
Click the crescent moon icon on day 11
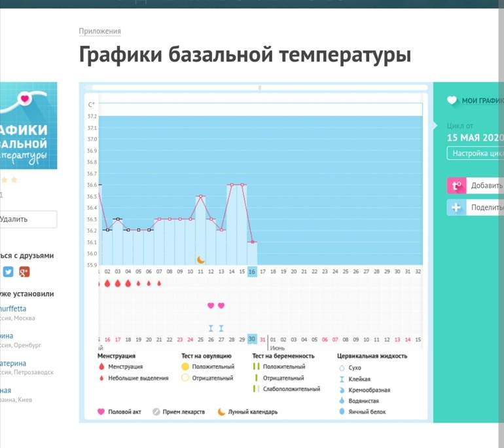click(201, 260)
